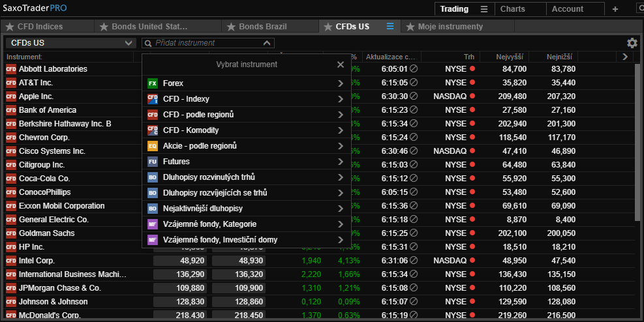Open the Charts workspace tab

[x=521, y=9]
